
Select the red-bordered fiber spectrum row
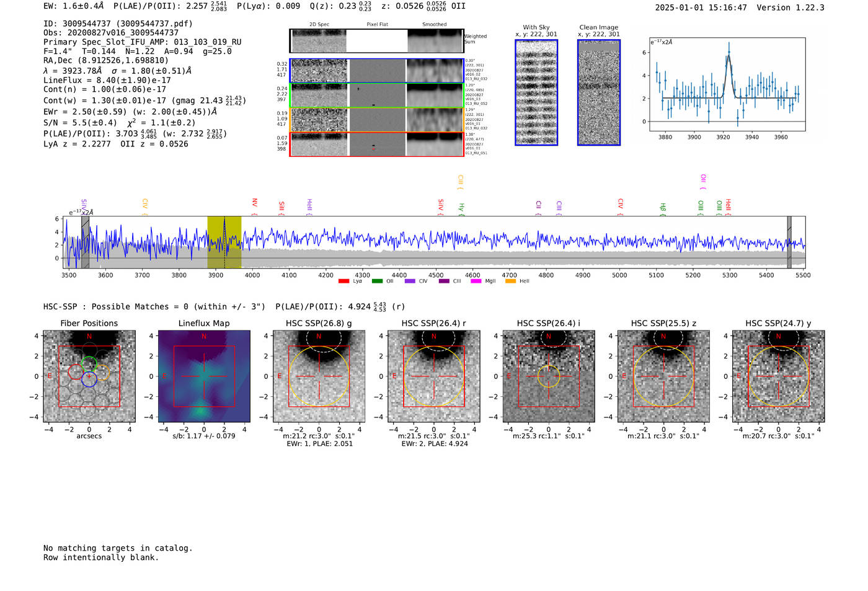tap(376, 144)
